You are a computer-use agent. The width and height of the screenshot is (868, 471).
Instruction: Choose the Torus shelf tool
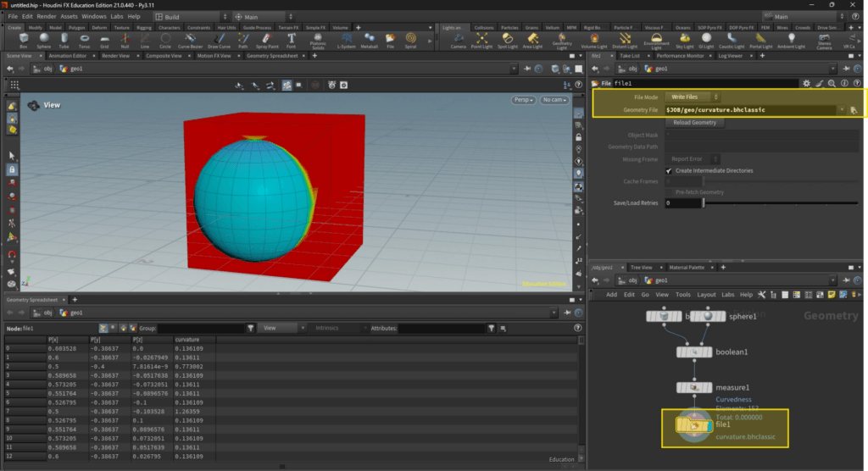(84, 41)
